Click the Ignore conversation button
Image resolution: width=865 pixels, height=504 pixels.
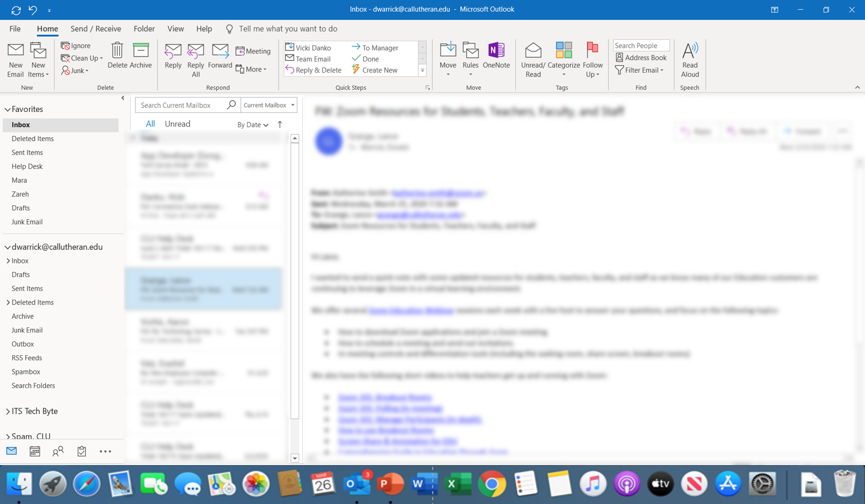pos(76,45)
